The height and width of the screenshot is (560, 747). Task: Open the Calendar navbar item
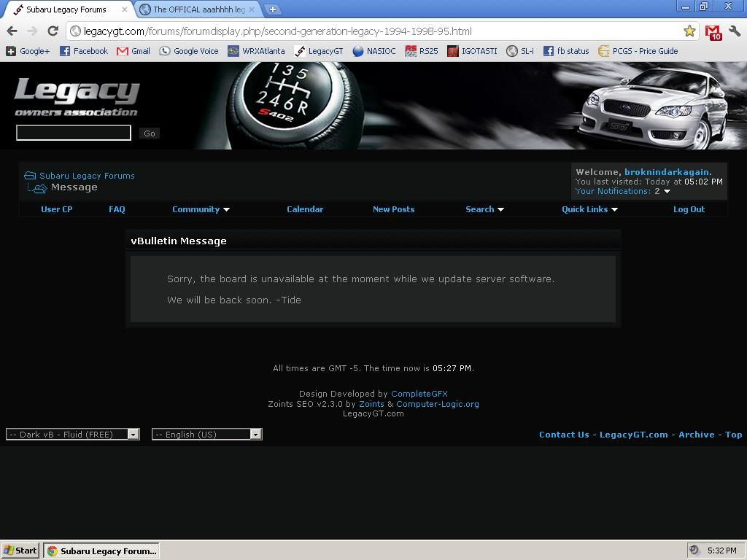(305, 209)
